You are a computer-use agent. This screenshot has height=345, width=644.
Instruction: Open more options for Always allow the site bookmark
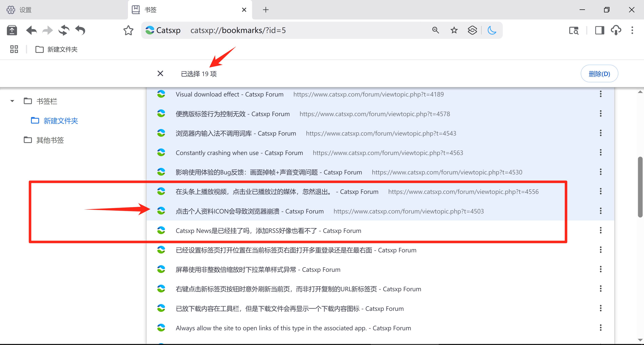point(601,328)
